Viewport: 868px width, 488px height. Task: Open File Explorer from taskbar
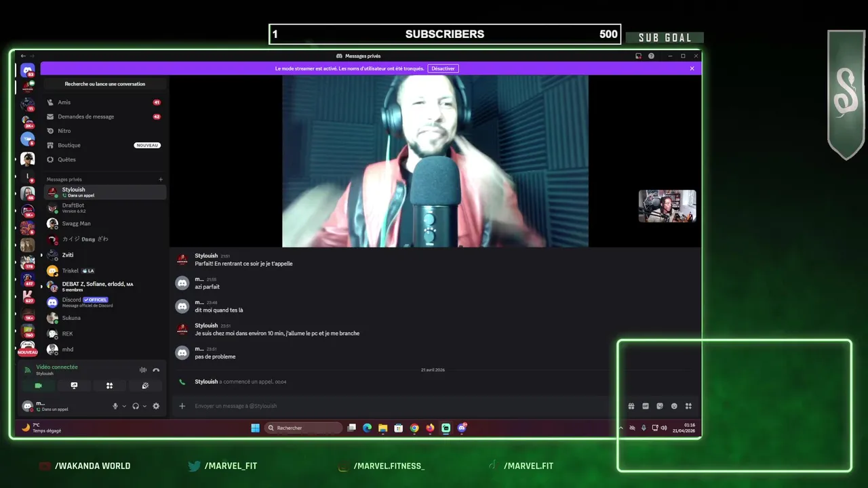(382, 428)
